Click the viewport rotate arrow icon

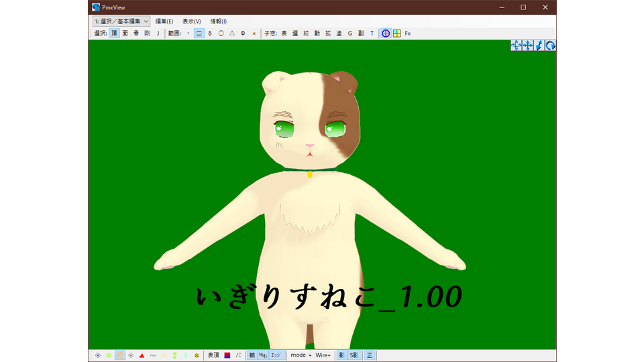tap(551, 46)
